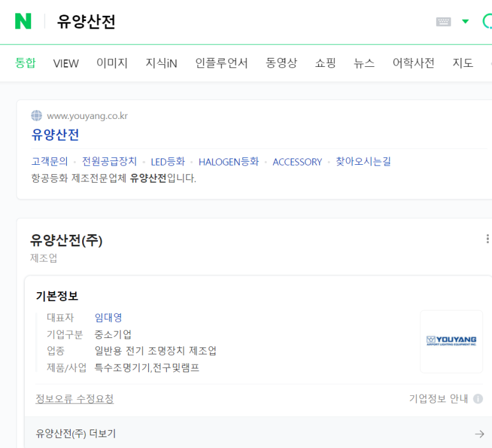Click the 기본정보 section heading
Image resolution: width=492 pixels, height=448 pixels.
pyautogui.click(x=57, y=296)
